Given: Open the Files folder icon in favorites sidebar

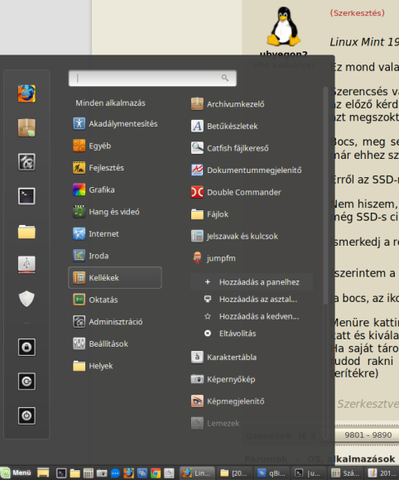Looking at the screenshot, I should [x=27, y=231].
